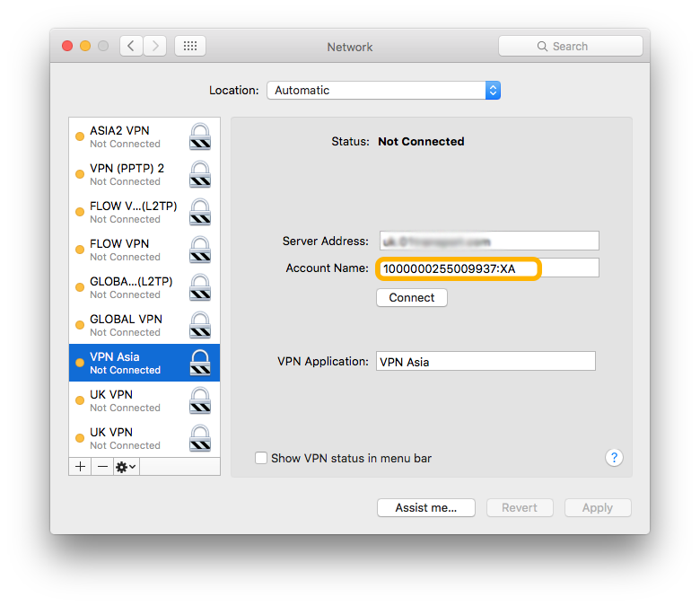Enable Show VPN status in menu bar
Viewport: 700px width, 606px height.
click(x=261, y=458)
